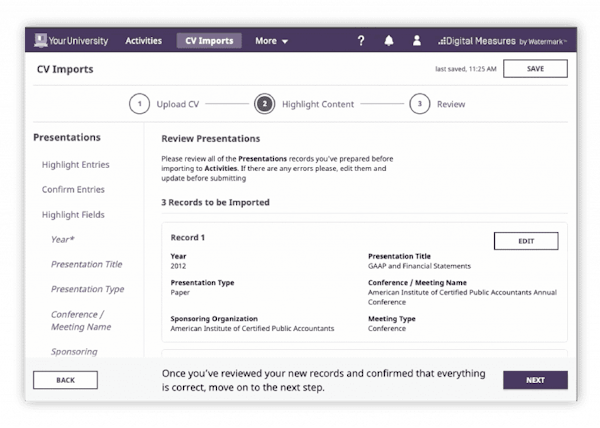Click the NEXT button
This screenshot has width=600, height=428.
tap(535, 380)
